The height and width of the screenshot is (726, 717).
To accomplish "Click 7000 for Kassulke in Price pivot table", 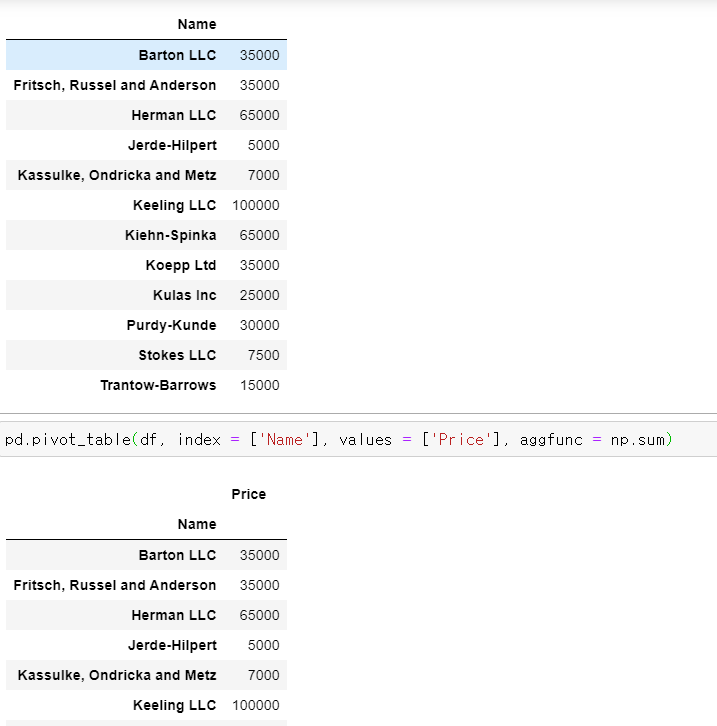I will tap(263, 675).
